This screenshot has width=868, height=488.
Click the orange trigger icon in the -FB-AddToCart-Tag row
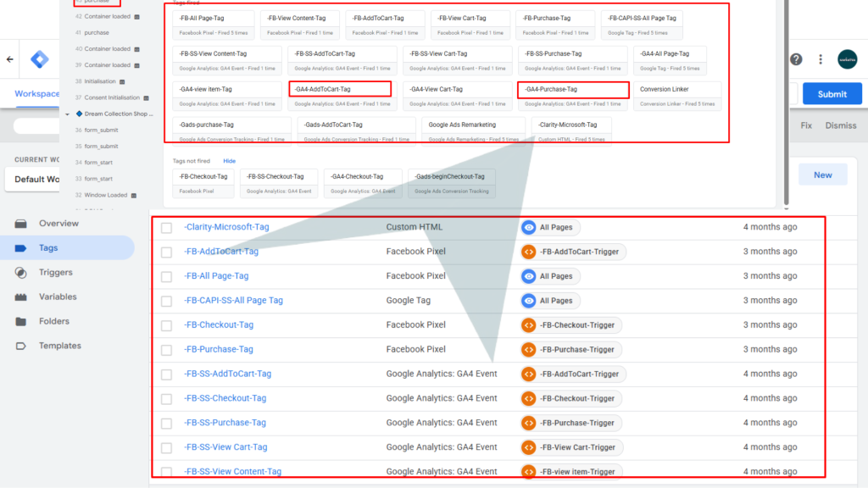[529, 252]
